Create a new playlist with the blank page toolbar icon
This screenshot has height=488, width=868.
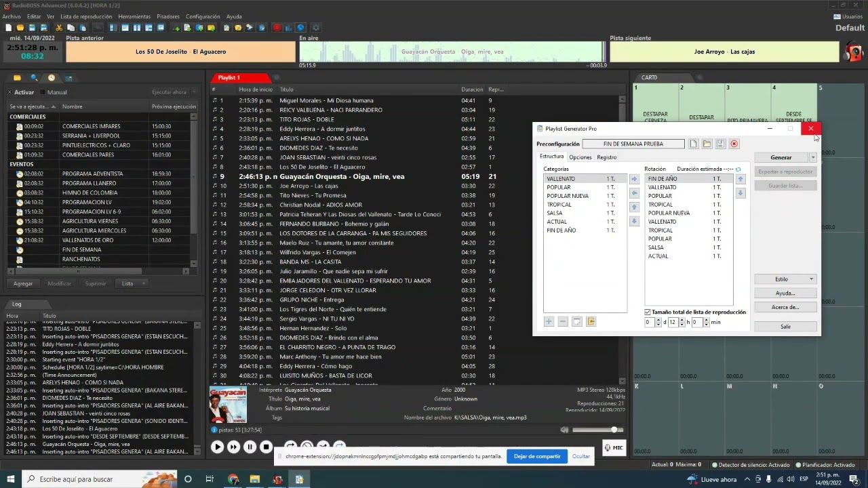(x=9, y=28)
